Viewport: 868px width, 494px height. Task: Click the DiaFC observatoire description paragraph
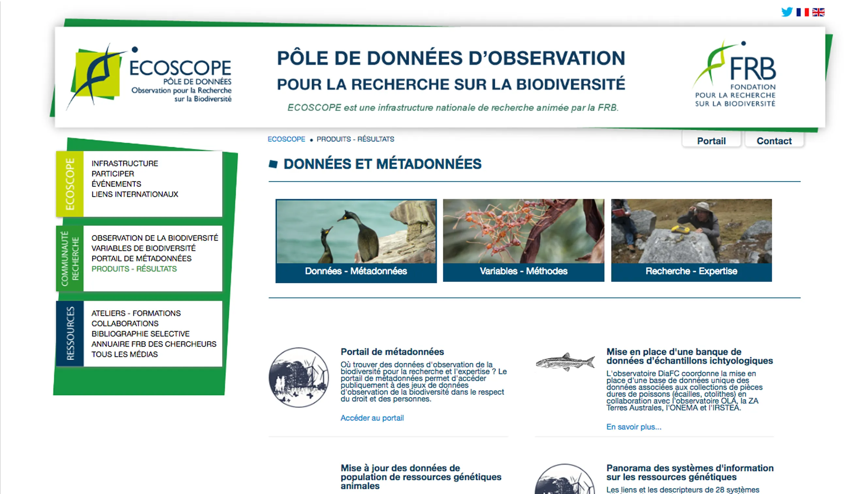[x=684, y=390]
